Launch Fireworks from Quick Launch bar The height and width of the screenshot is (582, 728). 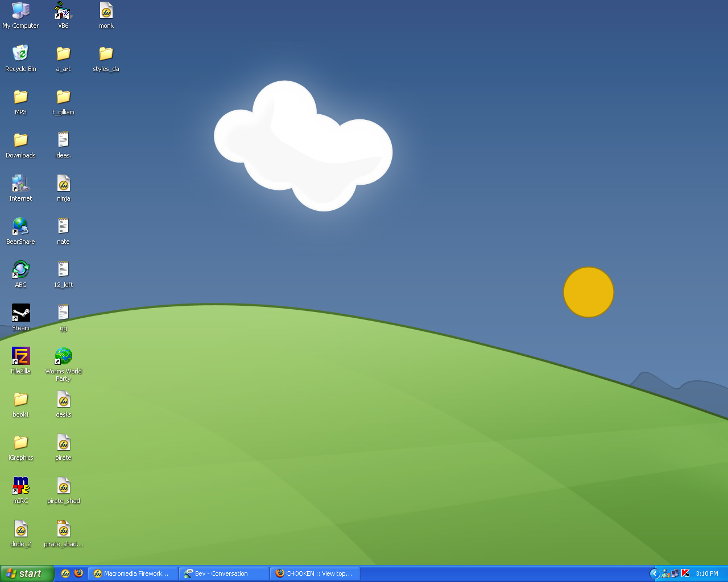(65, 573)
